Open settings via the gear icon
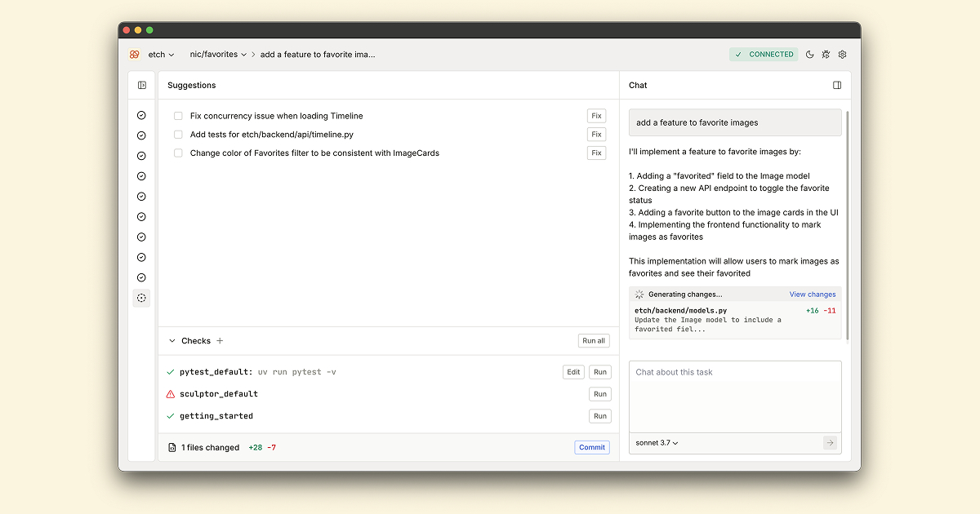Image resolution: width=980 pixels, height=514 pixels. pyautogui.click(x=842, y=55)
